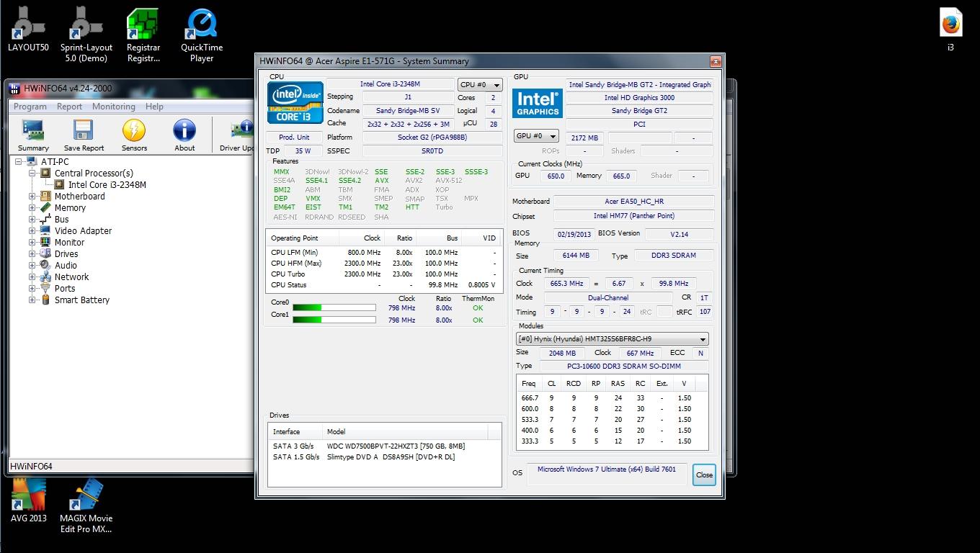Open the GPU #0 dropdown
The height and width of the screenshot is (553, 980).
pos(536,136)
